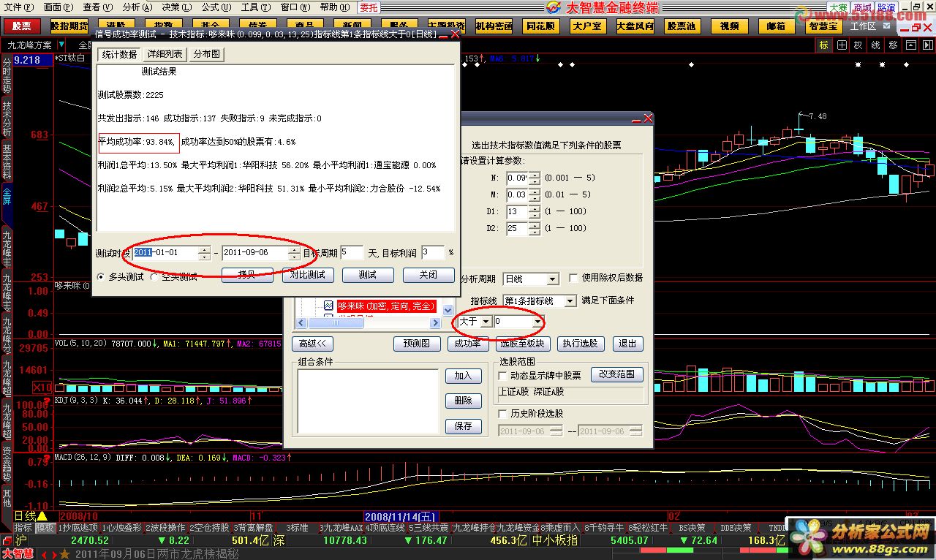
Task: Click the 目标利润 input field
Action: point(433,253)
